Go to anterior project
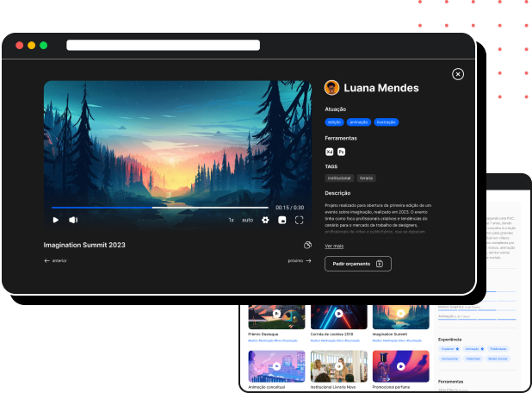Screen dimensions: 532x393 [x=55, y=260]
